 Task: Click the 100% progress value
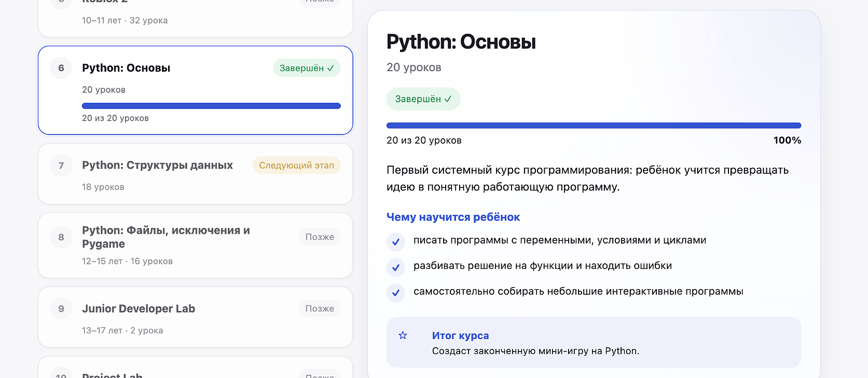pos(787,140)
